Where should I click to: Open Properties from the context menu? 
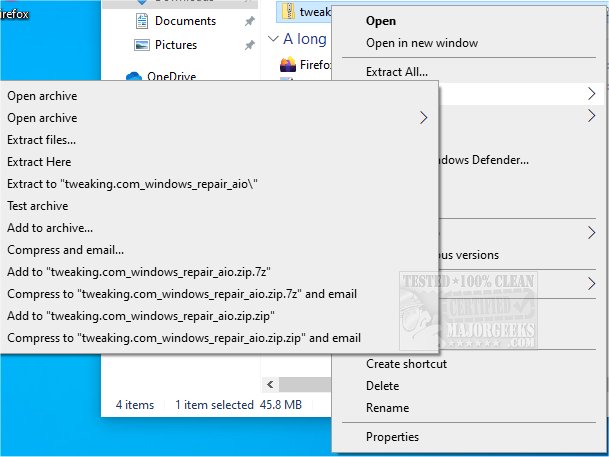[392, 437]
